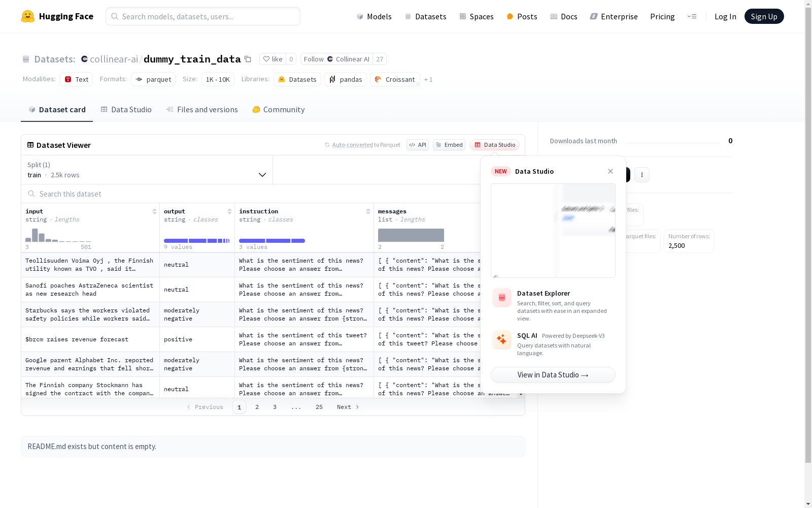The height and width of the screenshot is (508, 812).
Task: Focus the search models, datasets, users field
Action: click(203, 16)
